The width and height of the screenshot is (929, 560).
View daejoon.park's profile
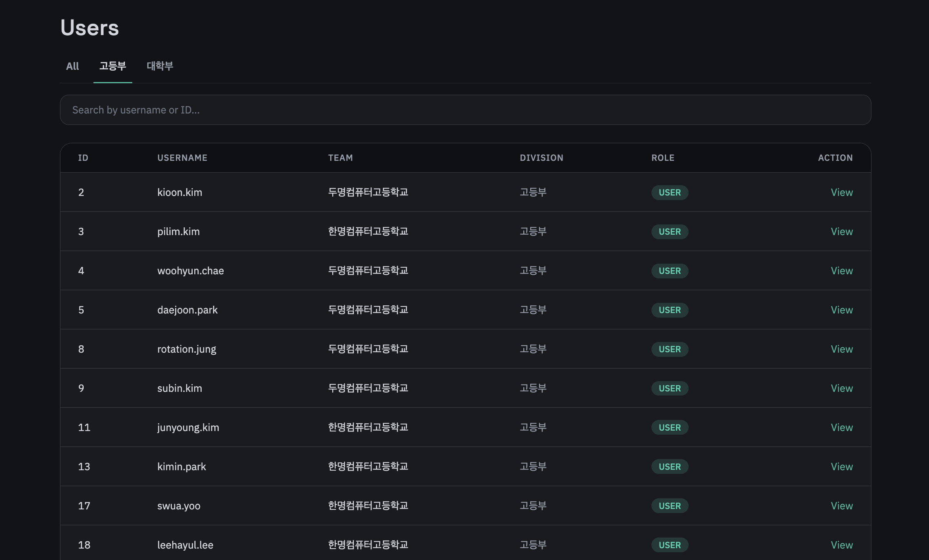coord(841,310)
